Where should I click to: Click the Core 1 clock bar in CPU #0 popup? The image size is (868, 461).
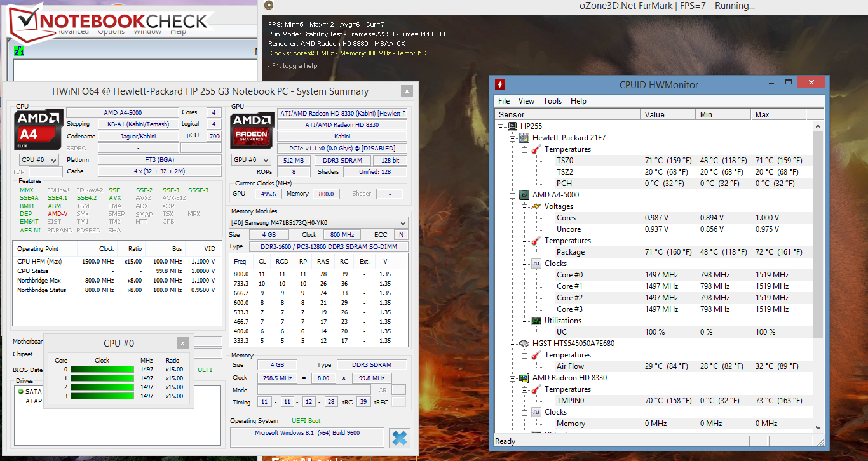pyautogui.click(x=102, y=378)
